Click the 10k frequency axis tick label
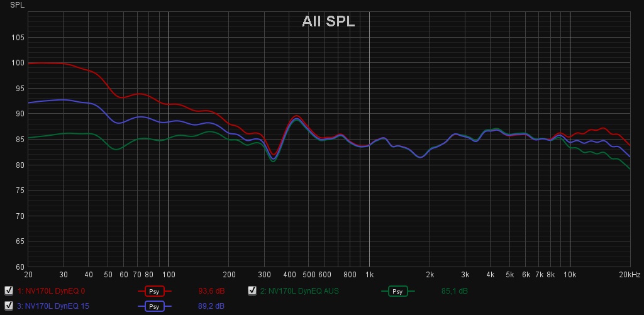Image resolution: width=644 pixels, height=315 pixels. pyautogui.click(x=570, y=275)
